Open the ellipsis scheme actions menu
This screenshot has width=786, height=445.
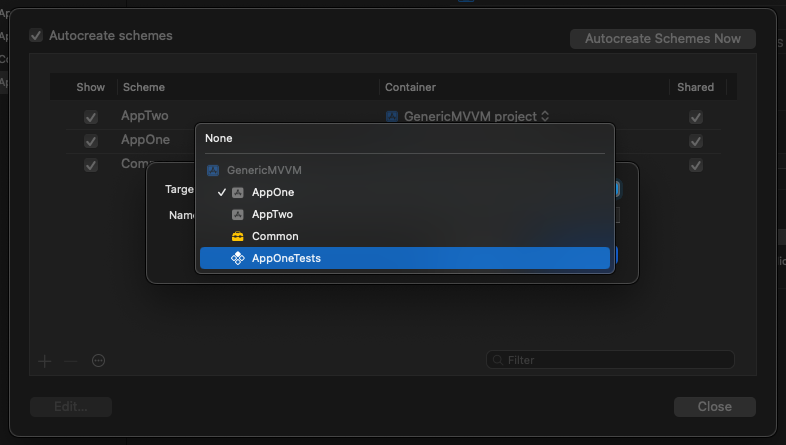[x=98, y=360]
